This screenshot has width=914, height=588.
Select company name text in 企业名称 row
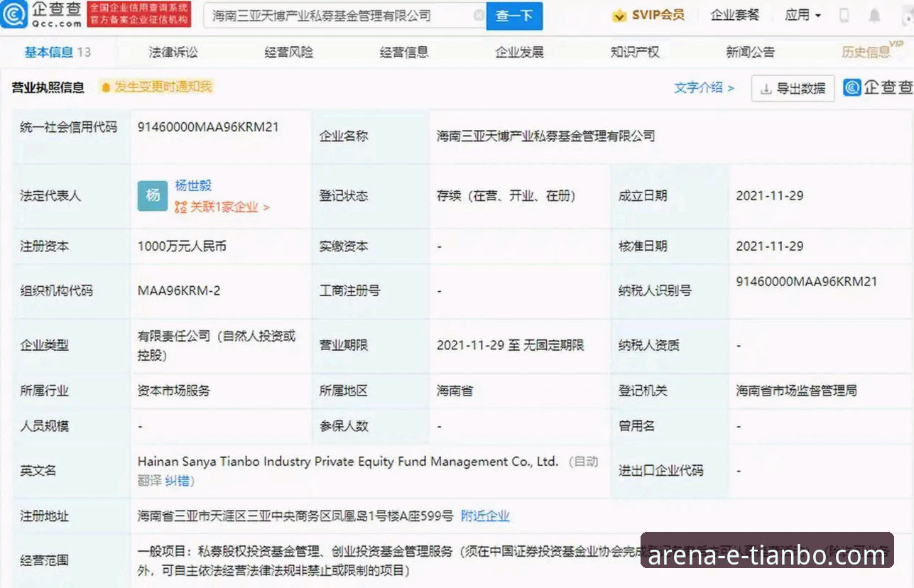pyautogui.click(x=545, y=136)
